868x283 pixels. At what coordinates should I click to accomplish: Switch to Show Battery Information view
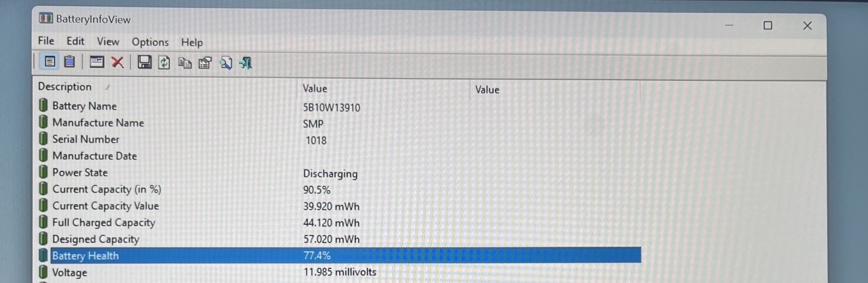(x=50, y=62)
